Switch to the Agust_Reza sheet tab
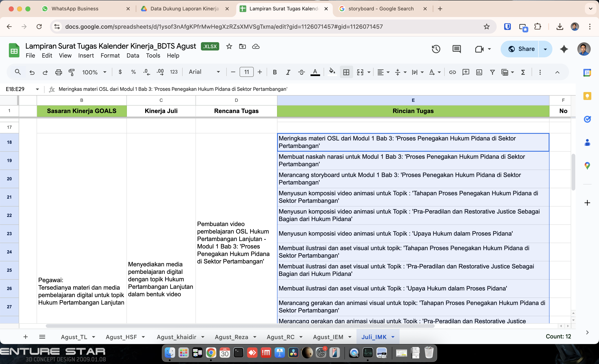599x364 pixels. pos(231,337)
